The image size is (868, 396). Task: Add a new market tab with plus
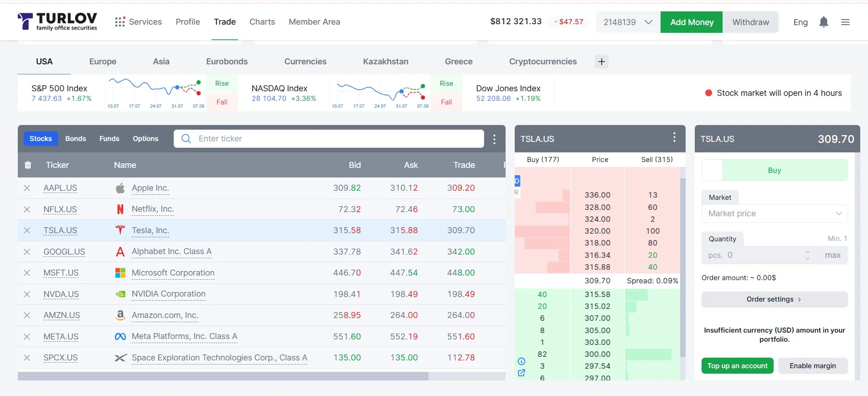602,62
